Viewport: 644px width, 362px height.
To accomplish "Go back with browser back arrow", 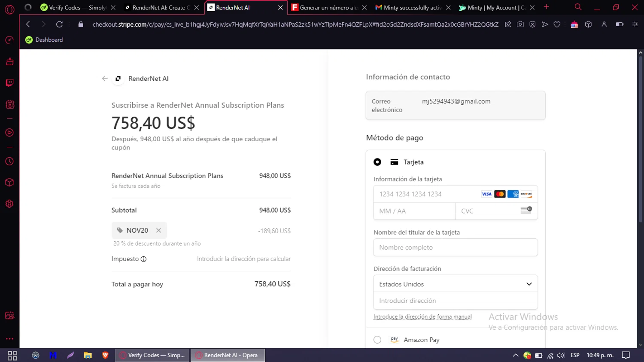I will 28,24.
